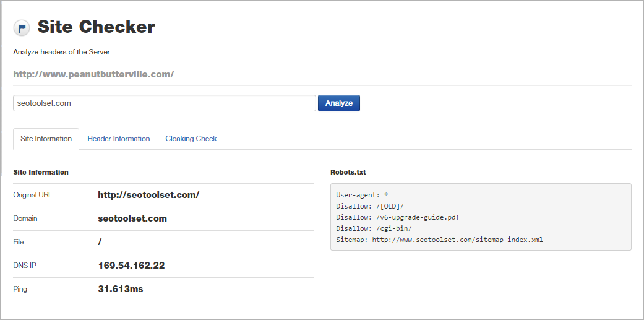Click the Ping row label
644x320 pixels.
coord(20,289)
